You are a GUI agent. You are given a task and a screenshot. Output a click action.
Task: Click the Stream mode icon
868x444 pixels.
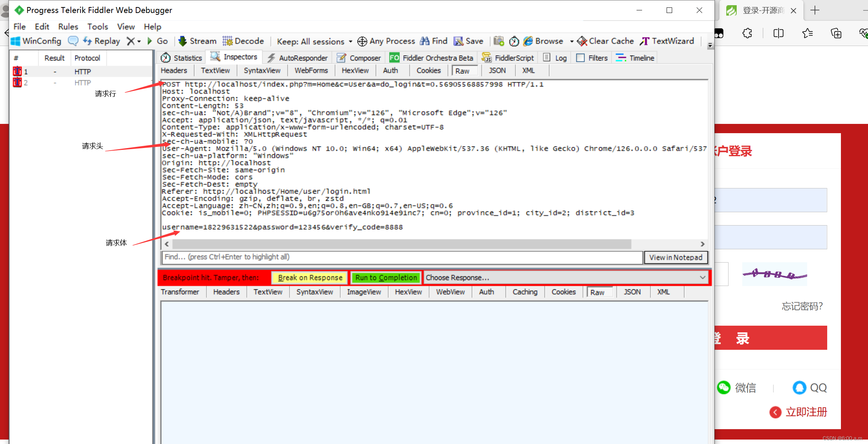pos(182,41)
